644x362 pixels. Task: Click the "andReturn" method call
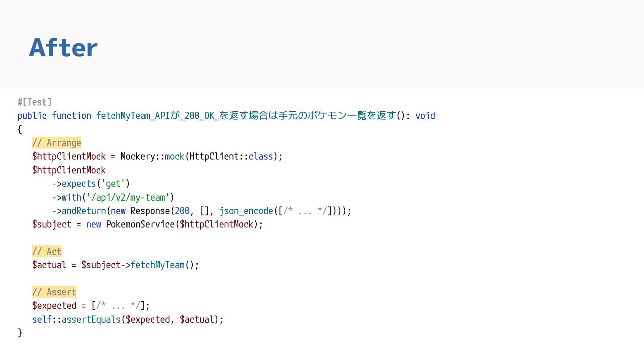pyautogui.click(x=84, y=211)
